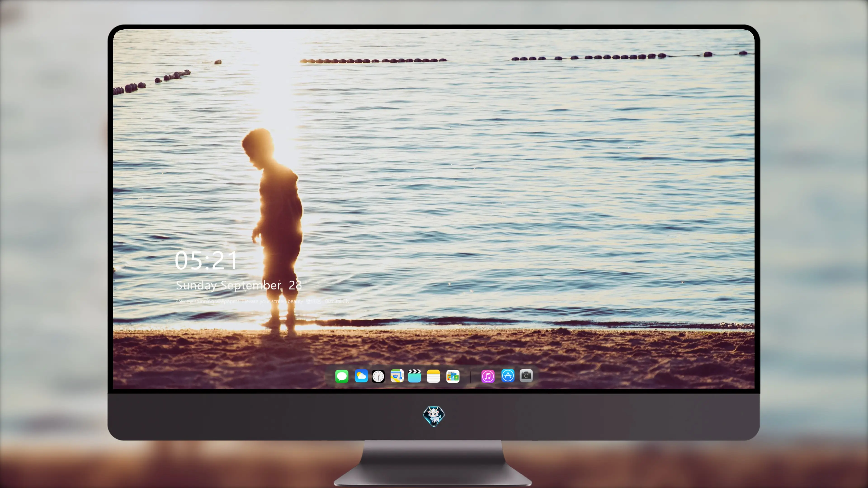Viewport: 868px width, 488px height.
Task: Open the Maps app from the dock
Action: [397, 376]
